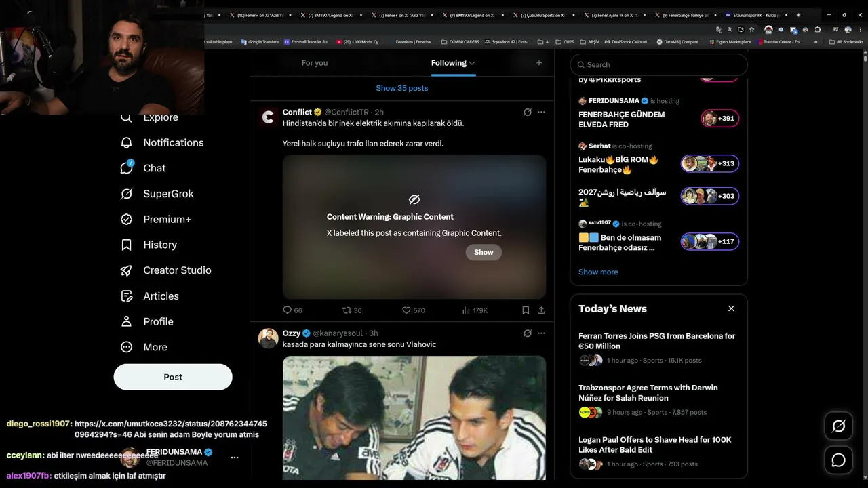Expand the Following timeline dropdown
This screenshot has width=868, height=488.
472,63
